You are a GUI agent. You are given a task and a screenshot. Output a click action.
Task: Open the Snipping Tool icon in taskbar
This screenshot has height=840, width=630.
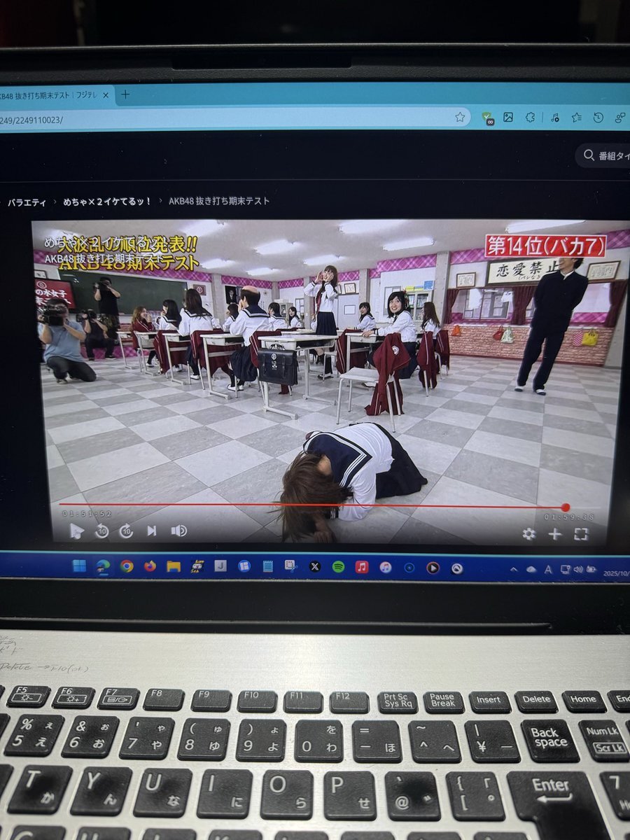[290, 566]
